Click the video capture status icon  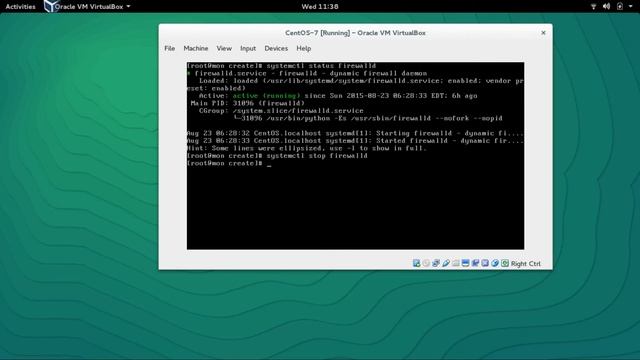[x=475, y=263]
